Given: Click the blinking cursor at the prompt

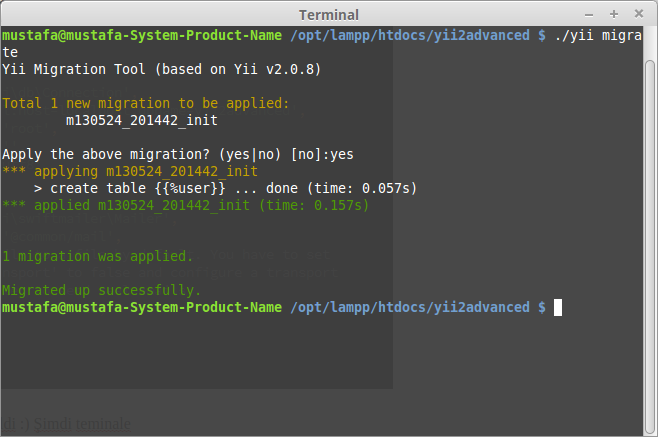Looking at the screenshot, I should click(558, 307).
